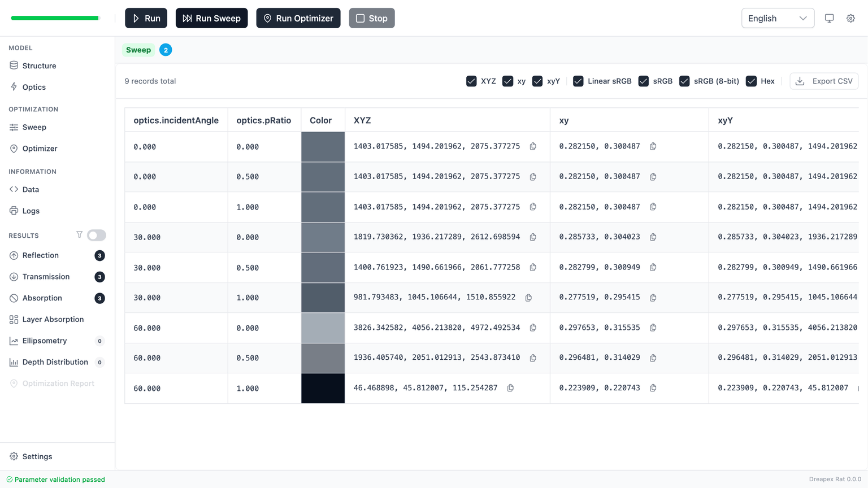Viewport: 868px width, 488px height.
Task: Disable the Hex column checkbox
Action: pyautogui.click(x=751, y=81)
